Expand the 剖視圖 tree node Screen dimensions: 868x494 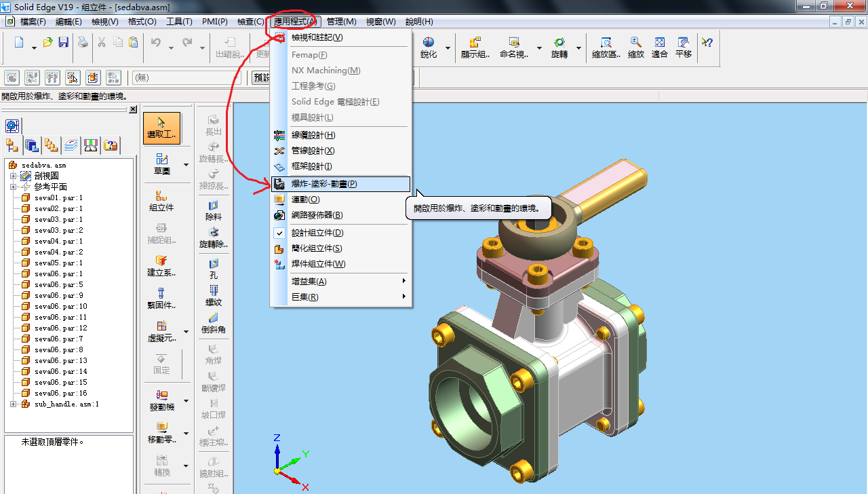coord(13,176)
